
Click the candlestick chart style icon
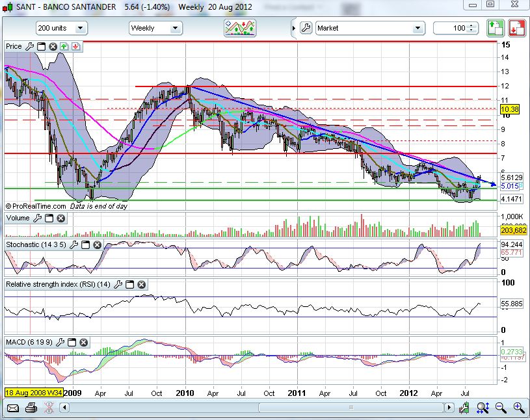(x=464, y=408)
